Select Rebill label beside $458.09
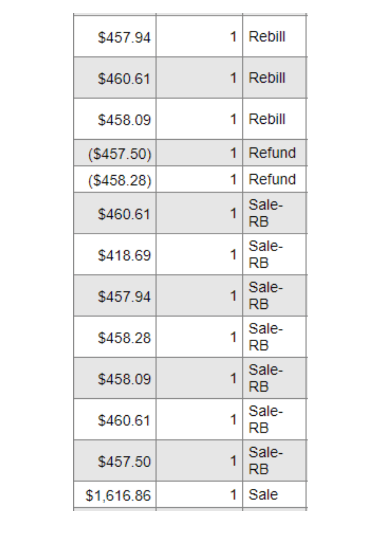This screenshot has width=392, height=545. pyautogui.click(x=267, y=119)
